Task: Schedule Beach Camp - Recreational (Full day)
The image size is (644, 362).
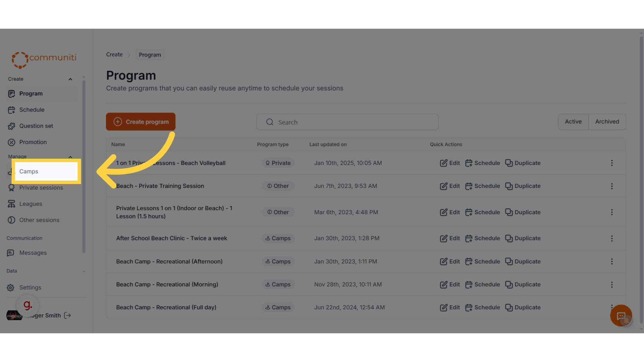Action: pos(483,307)
